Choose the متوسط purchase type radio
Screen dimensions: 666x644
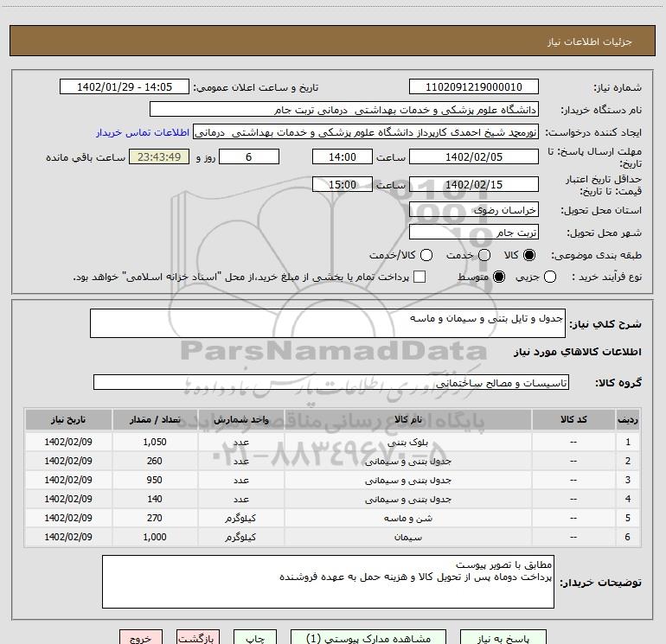coord(499,277)
